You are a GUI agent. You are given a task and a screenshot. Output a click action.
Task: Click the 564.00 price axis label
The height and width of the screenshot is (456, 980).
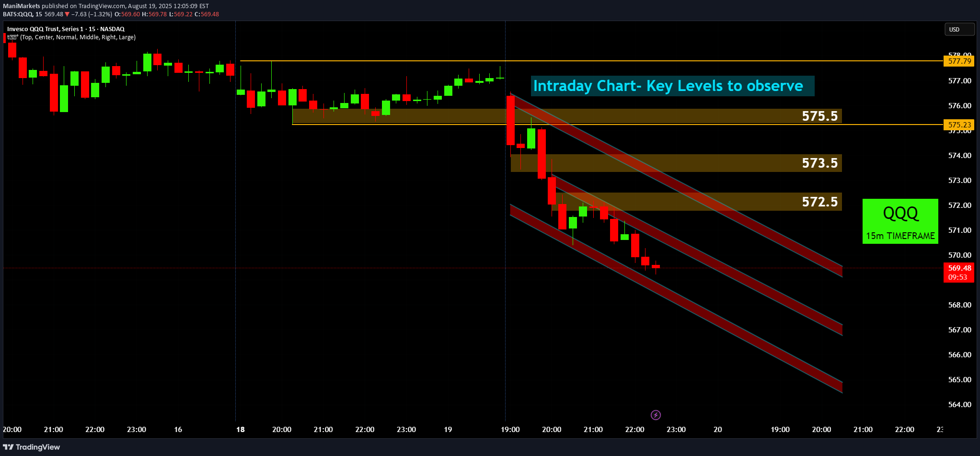(x=959, y=405)
